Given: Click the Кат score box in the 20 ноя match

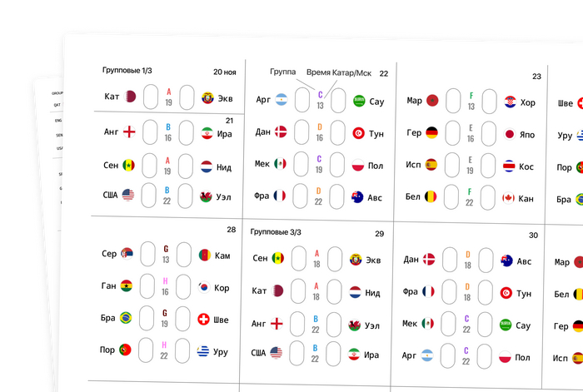Looking at the screenshot, I should 151,97.
